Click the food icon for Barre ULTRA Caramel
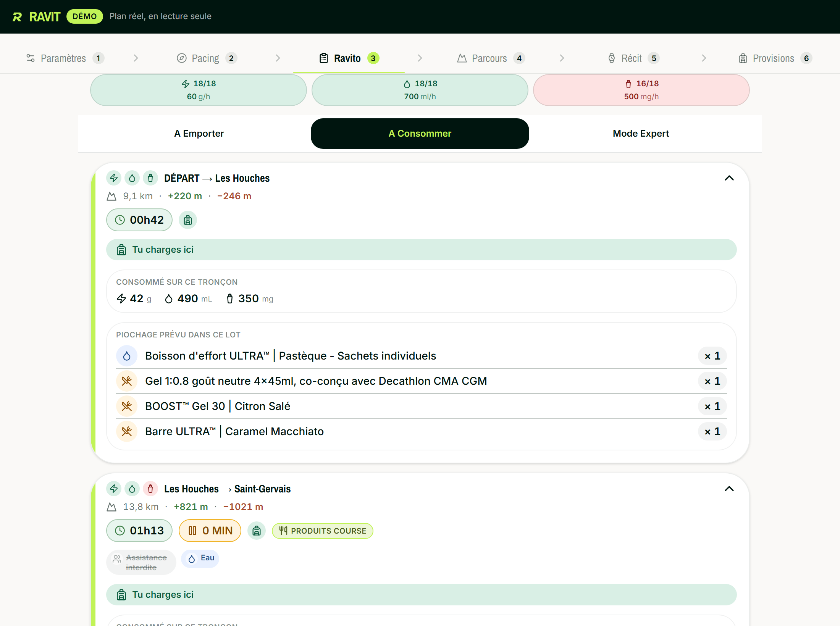 click(127, 432)
